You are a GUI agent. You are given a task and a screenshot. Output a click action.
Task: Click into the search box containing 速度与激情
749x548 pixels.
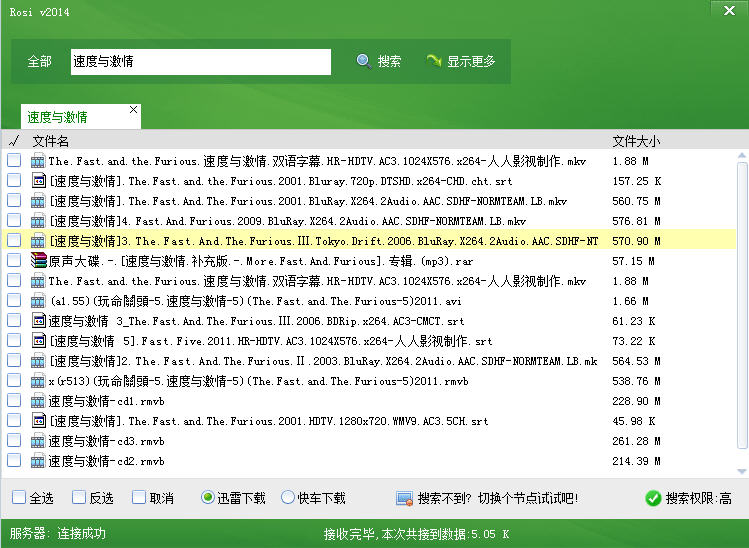pyautogui.click(x=201, y=62)
